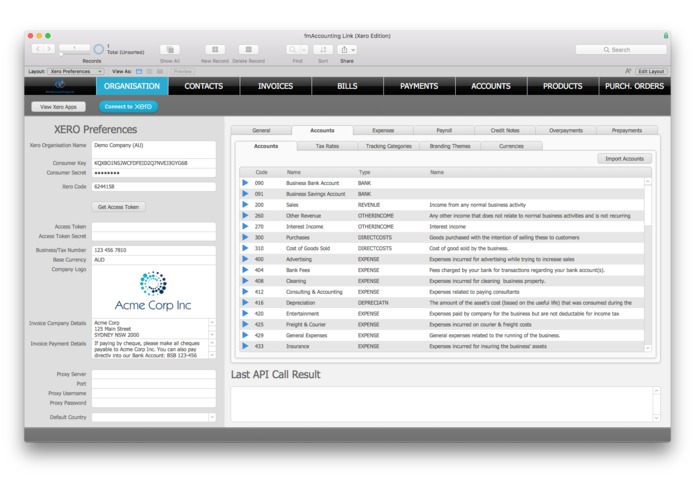Click the Xero Organisation Name field

(x=154, y=149)
